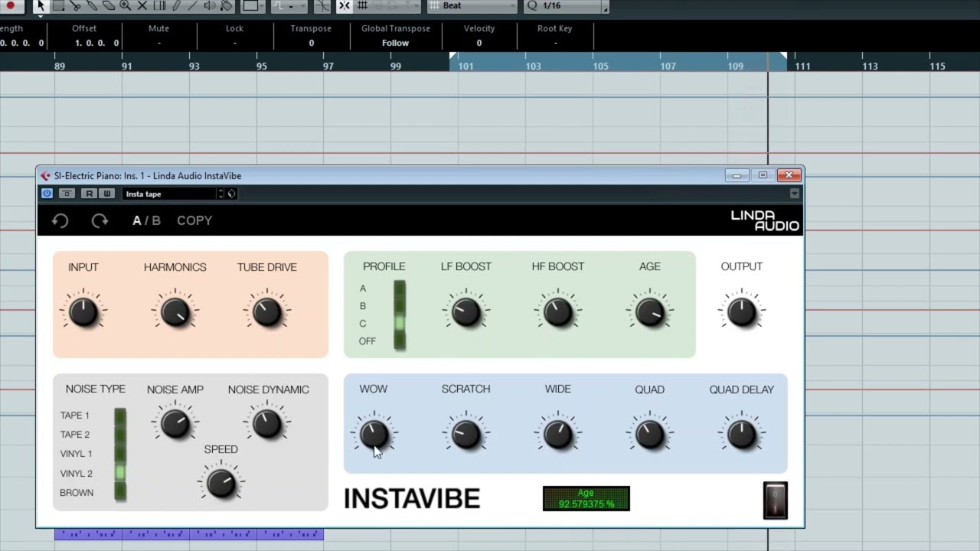Open the Insta tape preset dropdown
The width and height of the screenshot is (980, 551).
(169, 194)
